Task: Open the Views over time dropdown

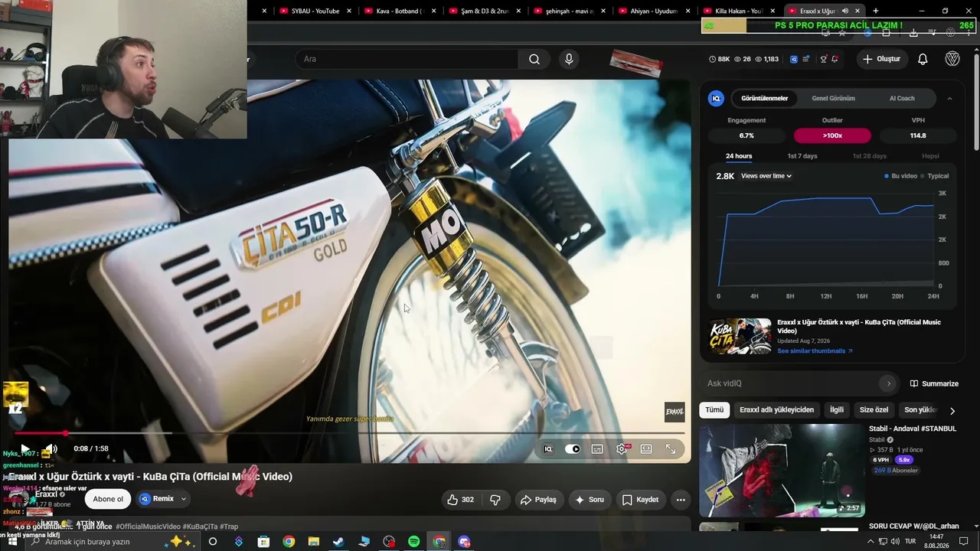Action: tap(766, 176)
